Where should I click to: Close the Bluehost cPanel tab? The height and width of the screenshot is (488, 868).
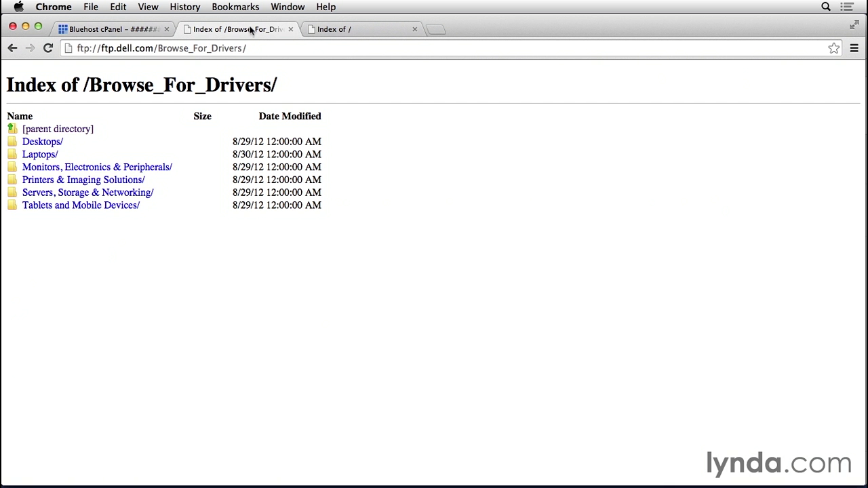166,29
